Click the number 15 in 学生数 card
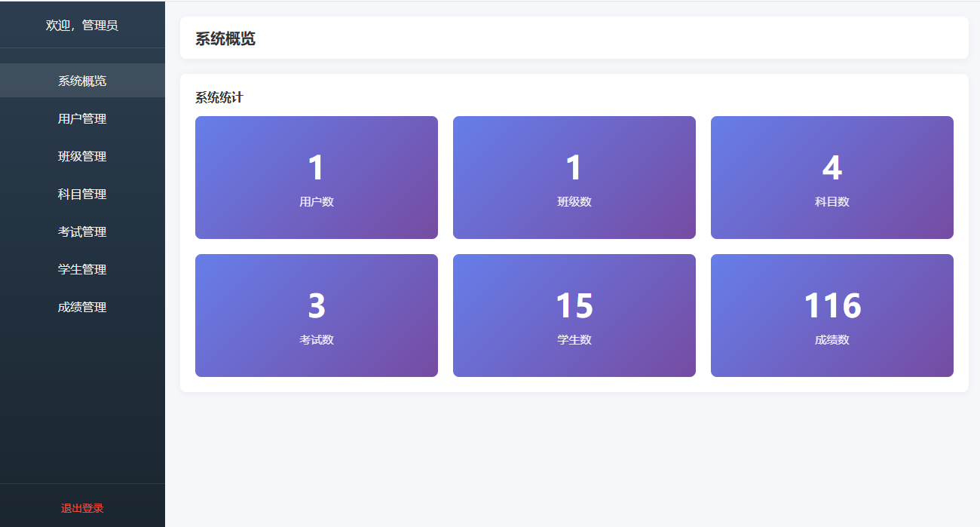 [x=574, y=305]
